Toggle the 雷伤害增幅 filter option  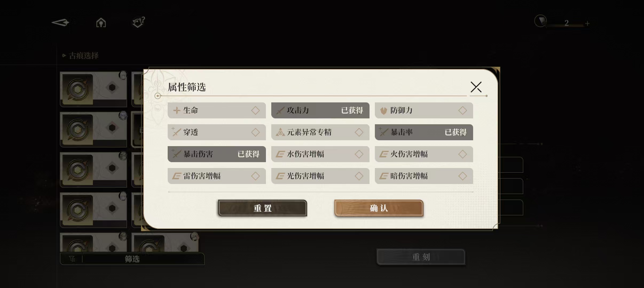pos(217,176)
